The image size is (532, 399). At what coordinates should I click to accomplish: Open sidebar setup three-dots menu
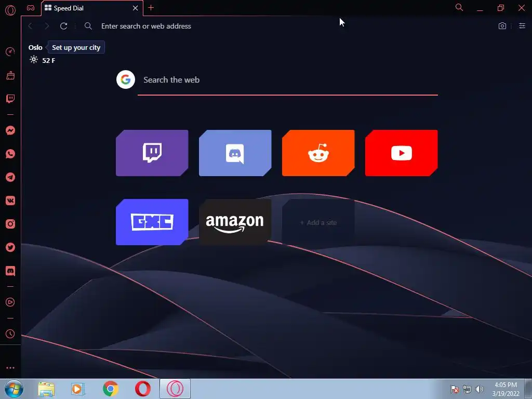10,368
